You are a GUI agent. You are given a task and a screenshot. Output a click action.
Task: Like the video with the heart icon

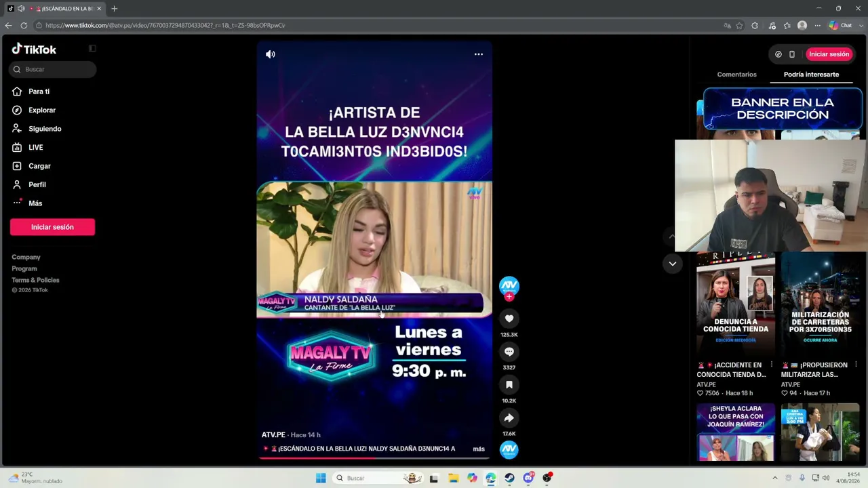[x=509, y=319]
